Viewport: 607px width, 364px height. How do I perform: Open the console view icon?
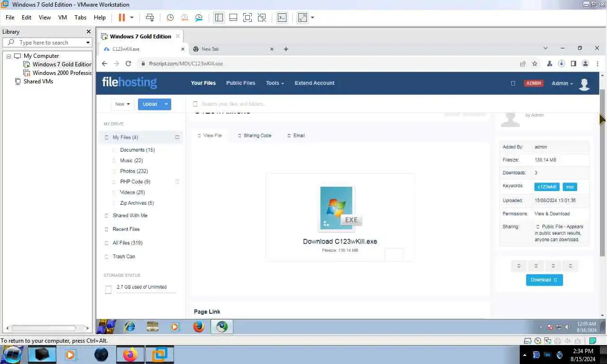pyautogui.click(x=282, y=18)
